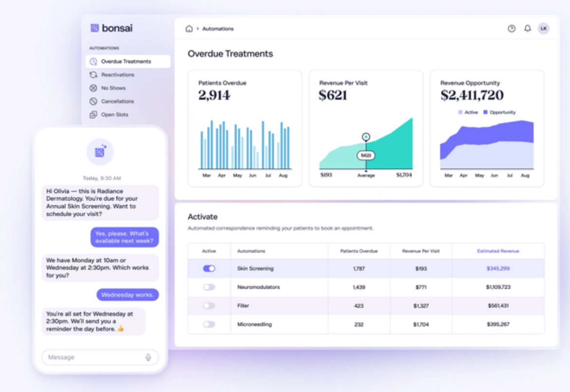This screenshot has width=570, height=392.
Task: Select Reactivations in the sidebar
Action: coord(117,75)
